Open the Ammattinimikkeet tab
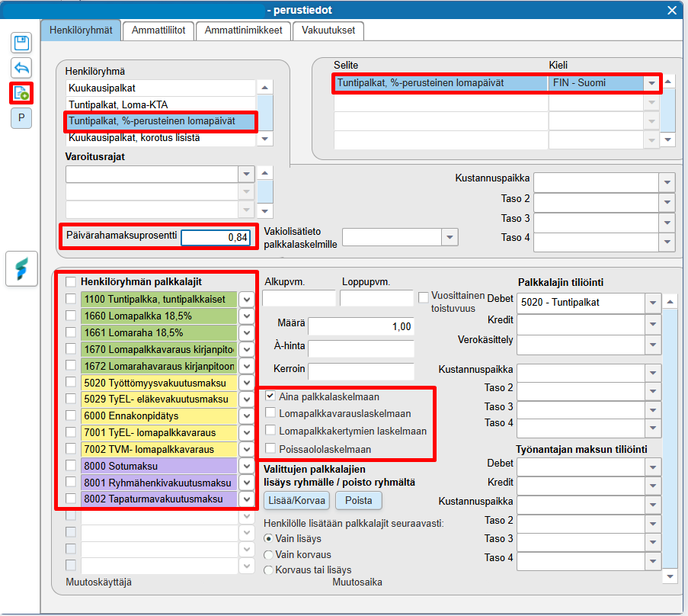The width and height of the screenshot is (688, 616). 243,30
